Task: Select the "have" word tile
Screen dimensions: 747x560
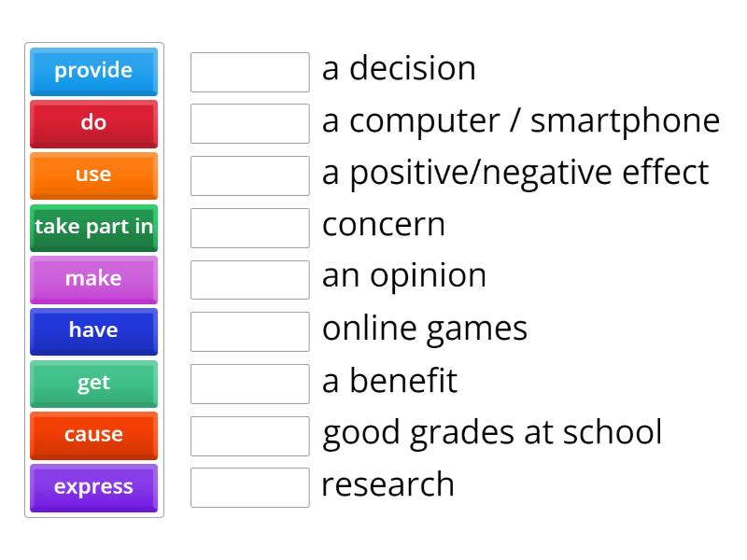Action: tap(93, 331)
